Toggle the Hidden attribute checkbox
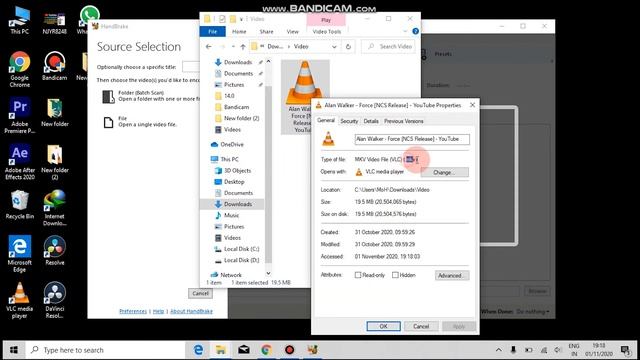Screen dimensions: 640x360 (x=395, y=275)
